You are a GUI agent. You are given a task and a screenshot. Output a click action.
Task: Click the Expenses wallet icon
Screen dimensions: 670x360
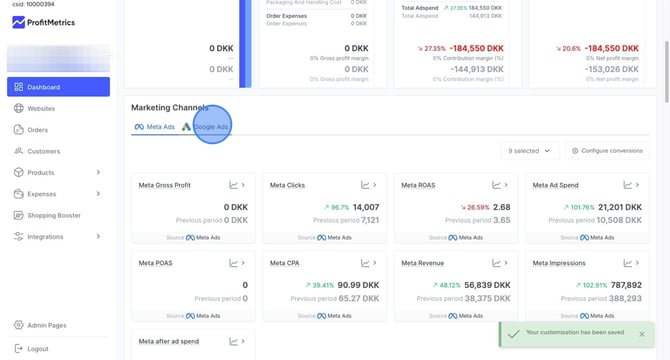click(18, 193)
